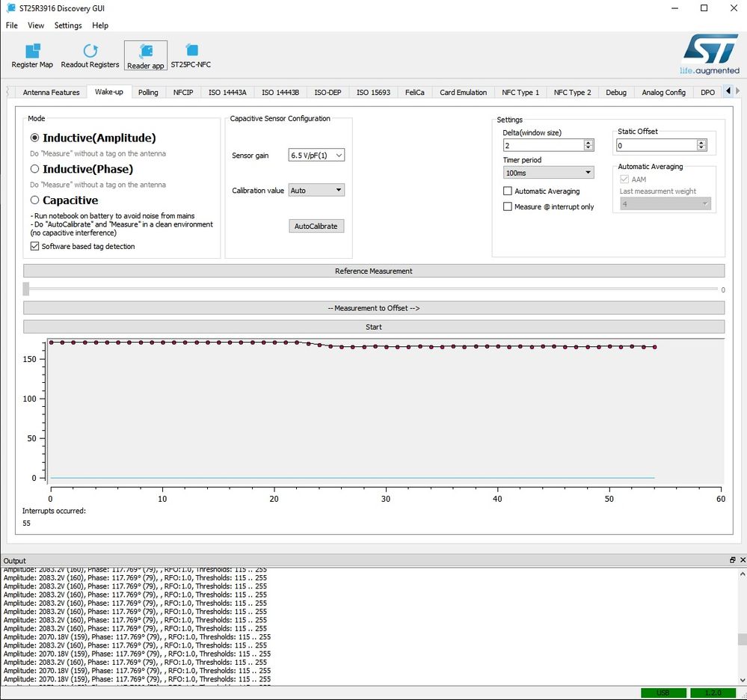Open the ISO 14443A tab
The width and height of the screenshot is (747, 700).
228,93
